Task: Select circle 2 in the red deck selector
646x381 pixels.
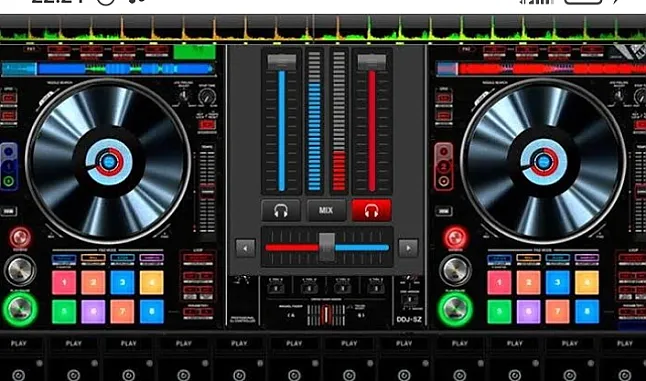Action: pyautogui.click(x=444, y=166)
